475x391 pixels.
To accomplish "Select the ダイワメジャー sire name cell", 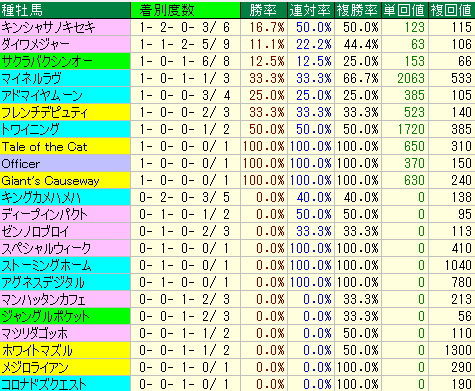I will pyautogui.click(x=65, y=44).
